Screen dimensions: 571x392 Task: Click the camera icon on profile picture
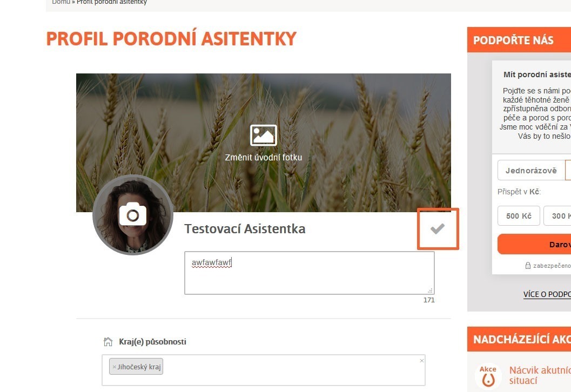(133, 214)
